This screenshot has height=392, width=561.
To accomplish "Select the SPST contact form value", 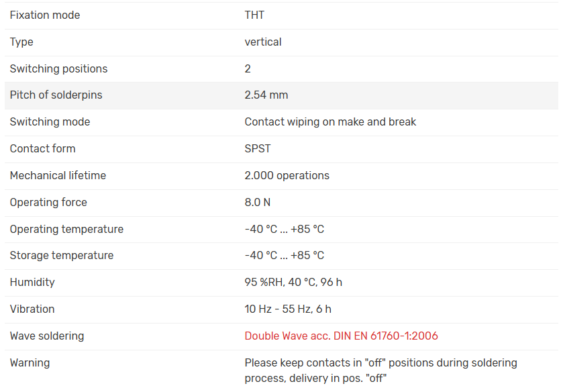I will 258,148.
